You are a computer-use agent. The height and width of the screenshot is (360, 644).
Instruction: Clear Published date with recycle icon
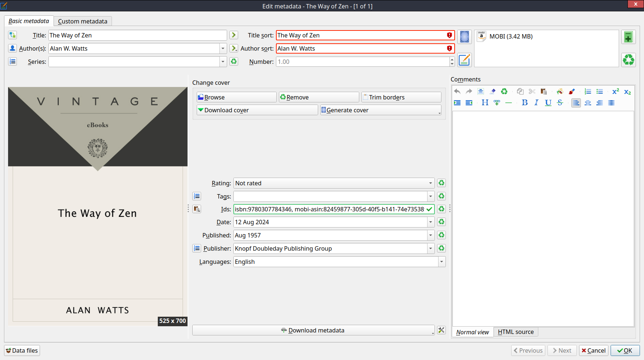(x=441, y=235)
